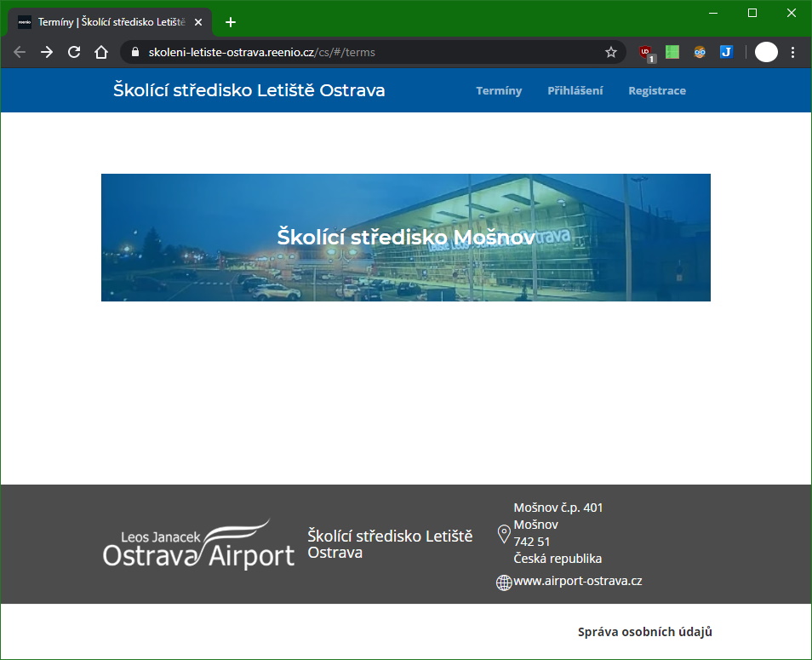Open the Chrome three-dot menu
The width and height of the screenshot is (812, 660).
click(x=792, y=52)
